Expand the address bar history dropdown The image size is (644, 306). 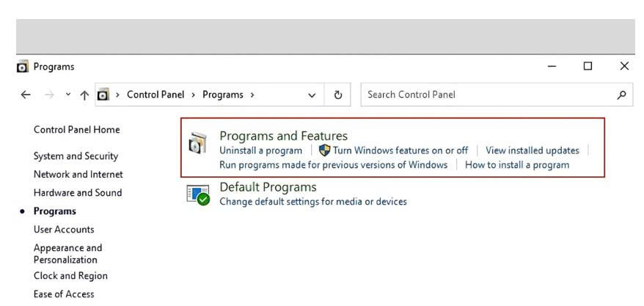(x=312, y=95)
